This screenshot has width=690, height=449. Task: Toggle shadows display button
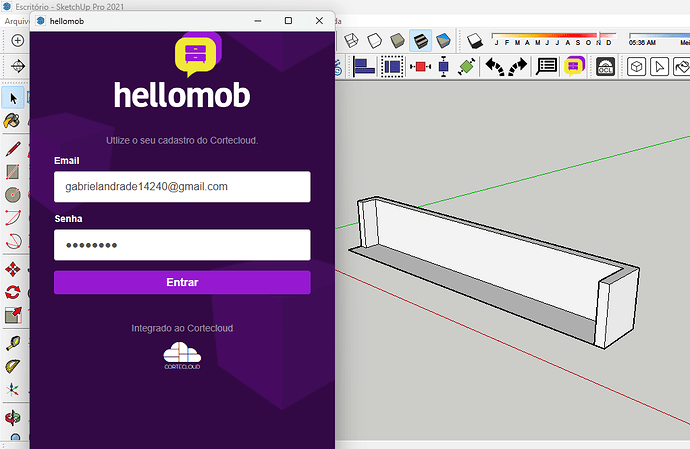click(x=475, y=41)
